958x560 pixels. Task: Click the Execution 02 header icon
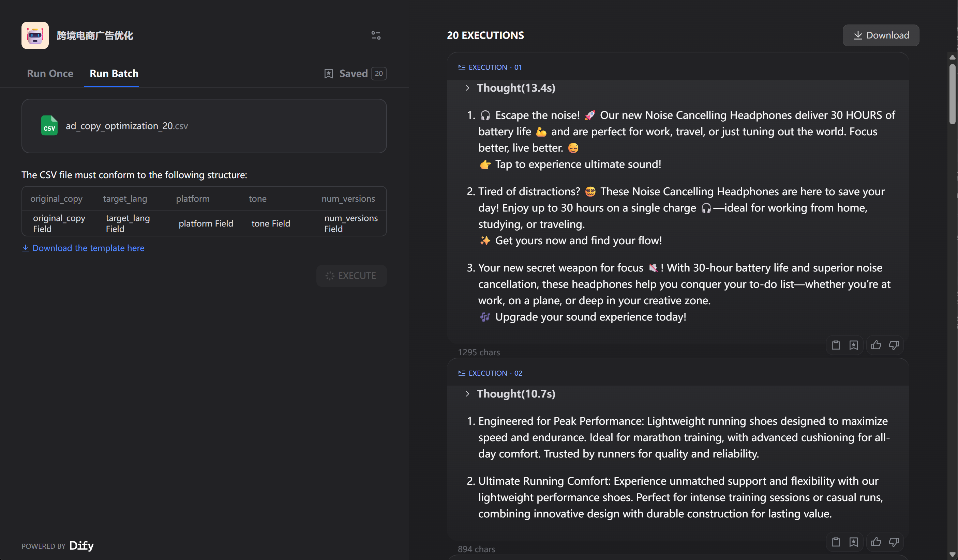click(x=462, y=373)
